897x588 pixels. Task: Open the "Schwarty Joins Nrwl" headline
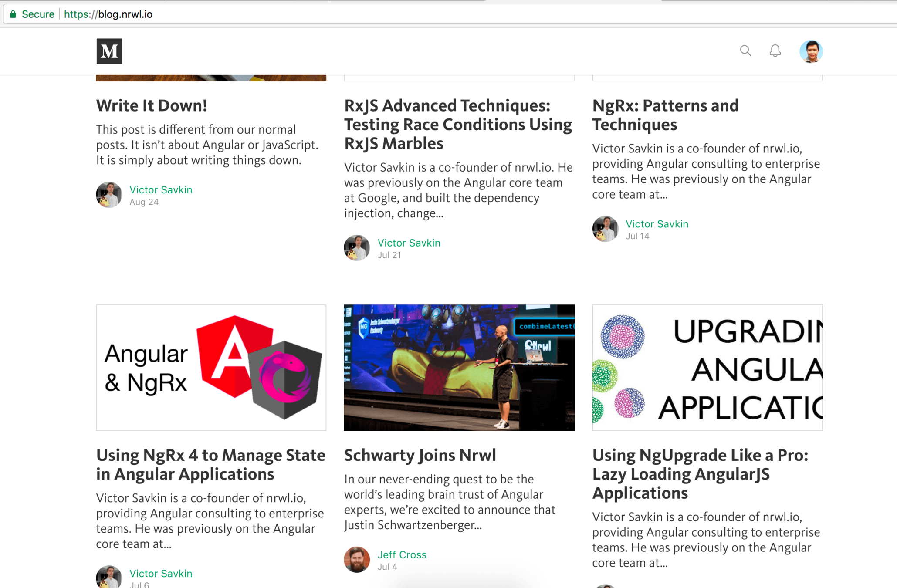point(420,455)
